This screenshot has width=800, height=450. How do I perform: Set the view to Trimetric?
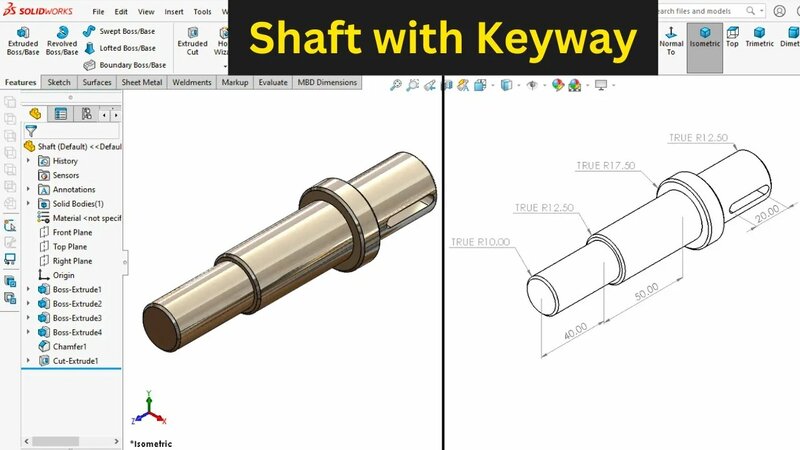(759, 37)
